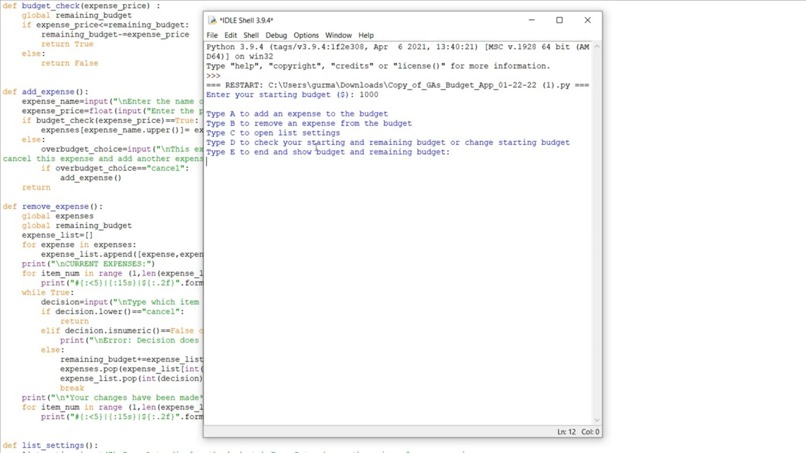The width and height of the screenshot is (806, 453).
Task: Click the empty input line after menu prompt
Action: 399,161
